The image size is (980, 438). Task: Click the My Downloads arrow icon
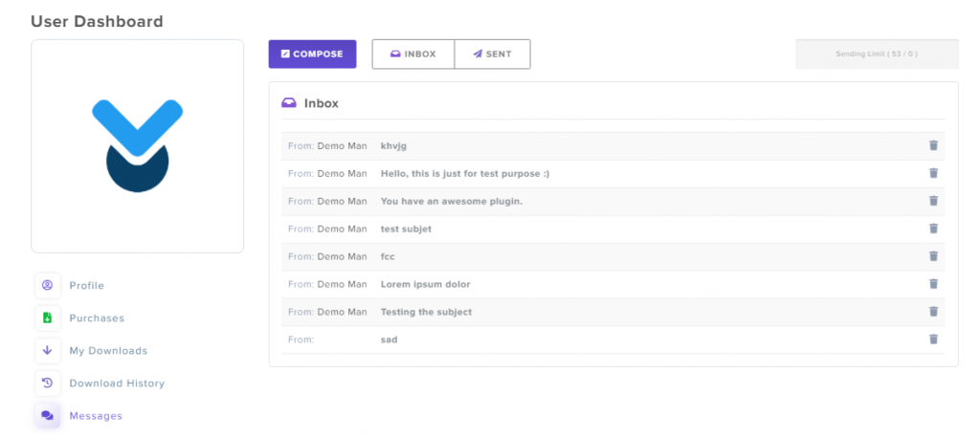47,350
